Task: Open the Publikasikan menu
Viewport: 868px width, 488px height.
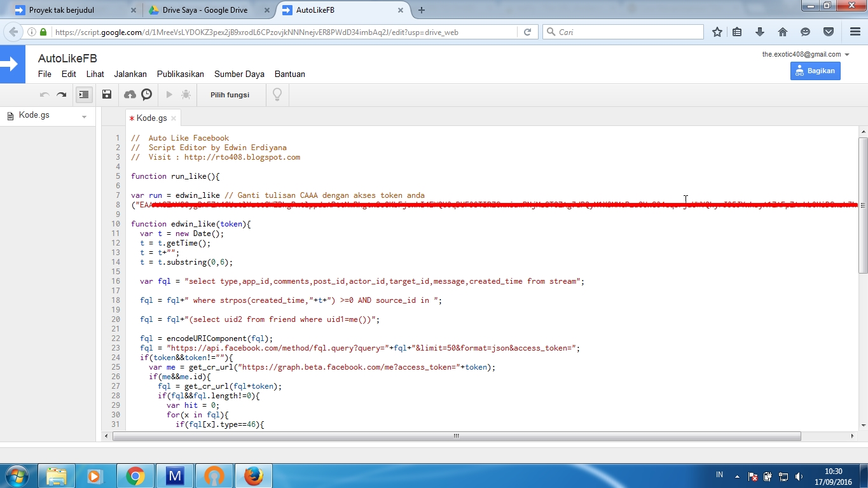Action: point(181,74)
